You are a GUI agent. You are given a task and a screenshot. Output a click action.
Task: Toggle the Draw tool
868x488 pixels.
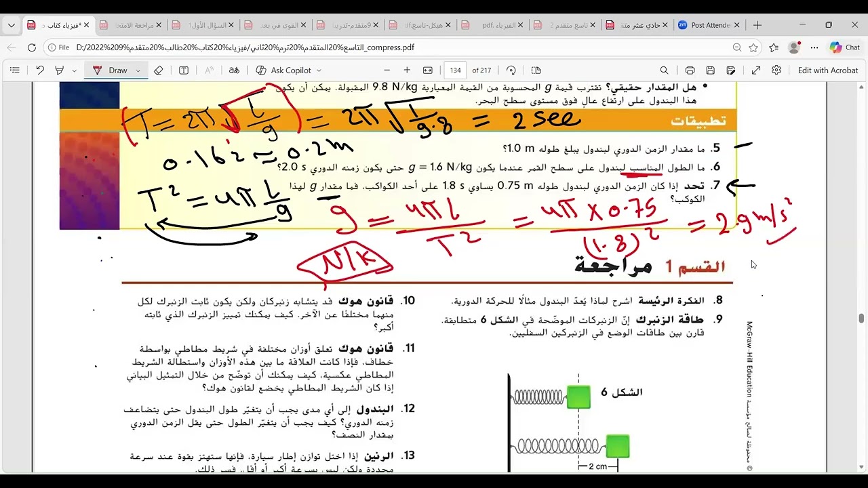(x=111, y=70)
